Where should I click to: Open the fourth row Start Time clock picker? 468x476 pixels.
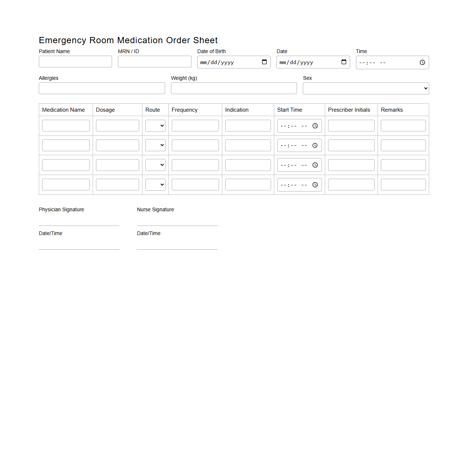(315, 185)
